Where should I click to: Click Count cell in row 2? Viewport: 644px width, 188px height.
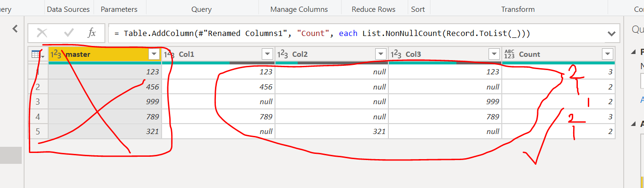coord(558,87)
